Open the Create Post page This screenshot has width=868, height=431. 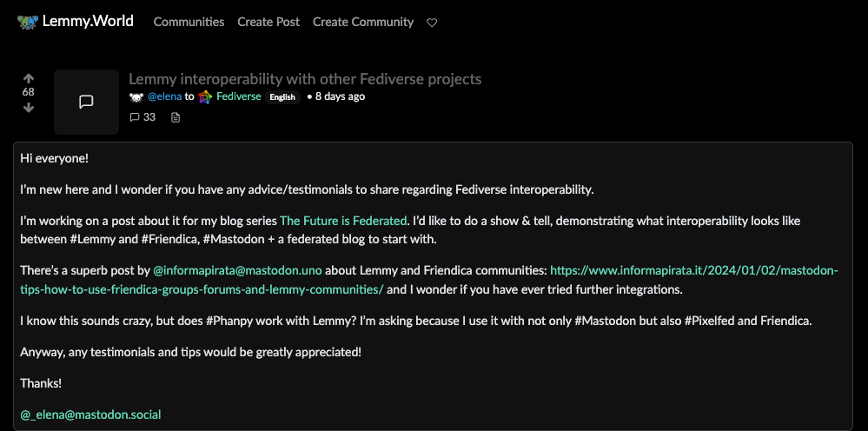[268, 22]
